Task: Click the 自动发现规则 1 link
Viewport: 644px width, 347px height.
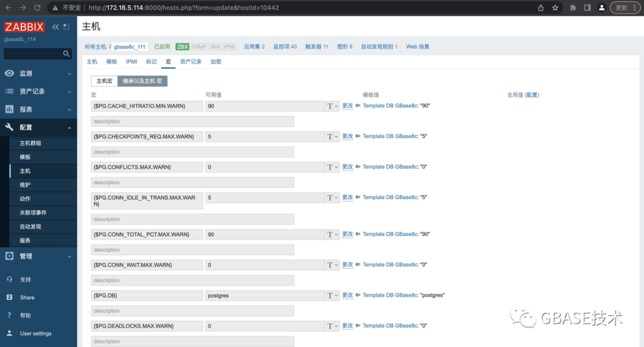Action: [x=379, y=47]
